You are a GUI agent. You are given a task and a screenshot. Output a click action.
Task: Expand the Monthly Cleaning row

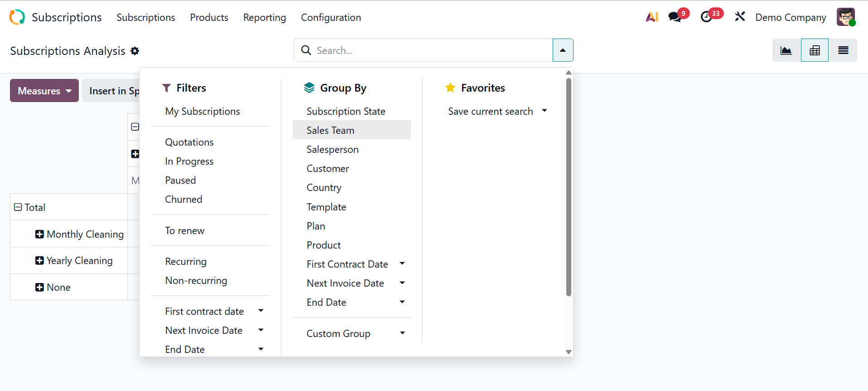40,235
